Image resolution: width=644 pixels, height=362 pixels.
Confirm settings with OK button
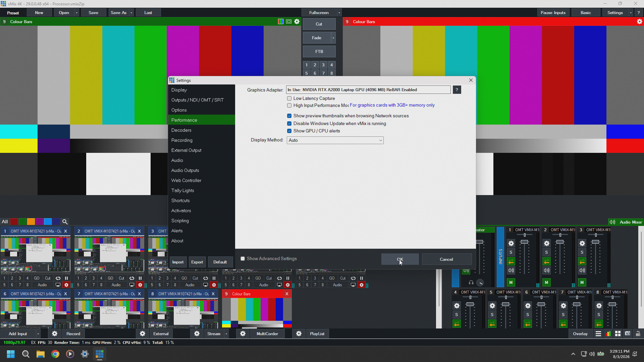[400, 259]
